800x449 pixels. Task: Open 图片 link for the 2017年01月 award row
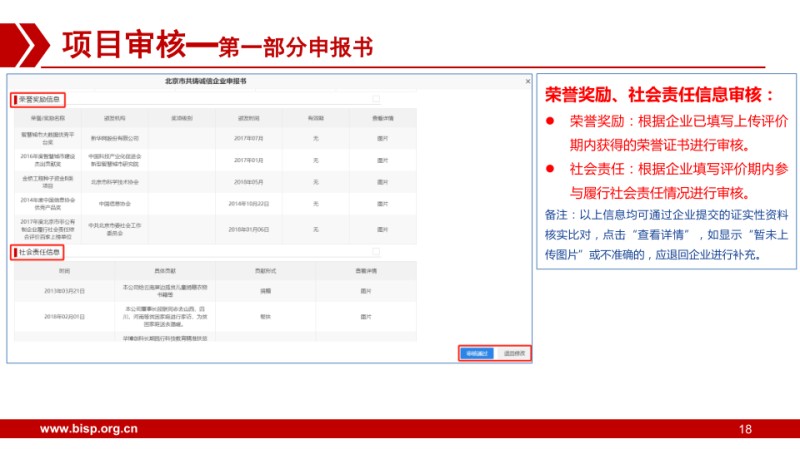383,160
